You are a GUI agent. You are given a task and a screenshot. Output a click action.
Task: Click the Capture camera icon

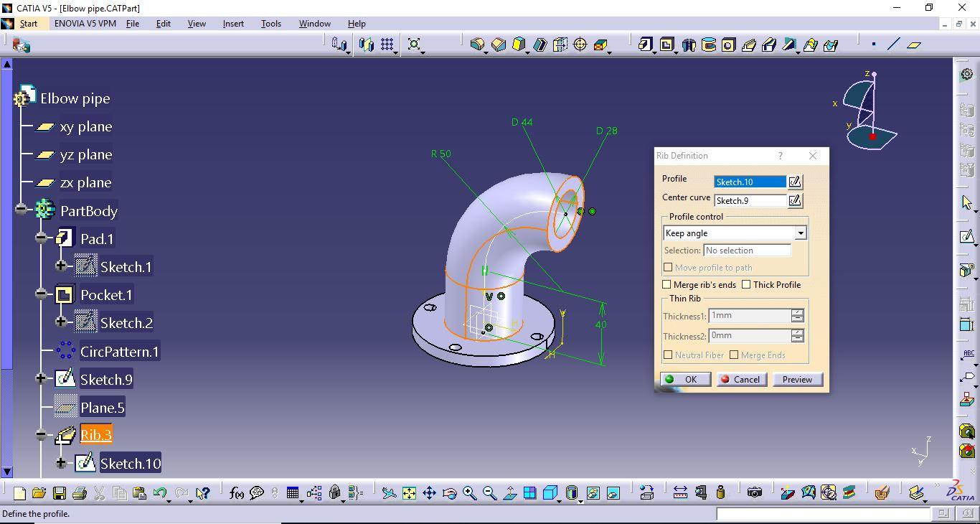(754, 492)
